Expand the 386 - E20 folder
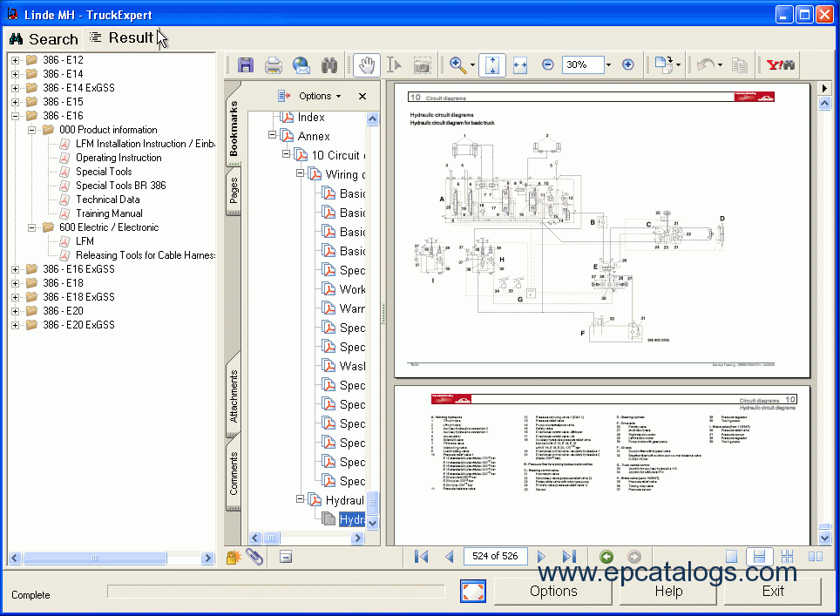Image resolution: width=840 pixels, height=616 pixels. [15, 311]
